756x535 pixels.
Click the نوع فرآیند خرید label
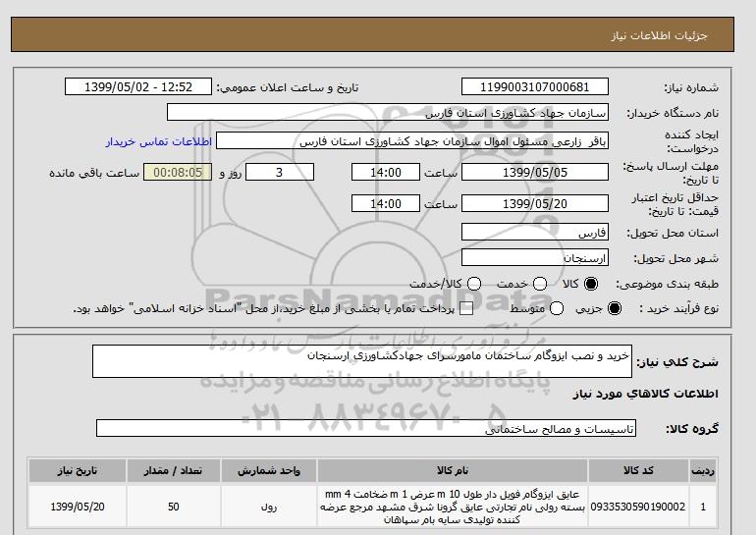tap(678, 308)
